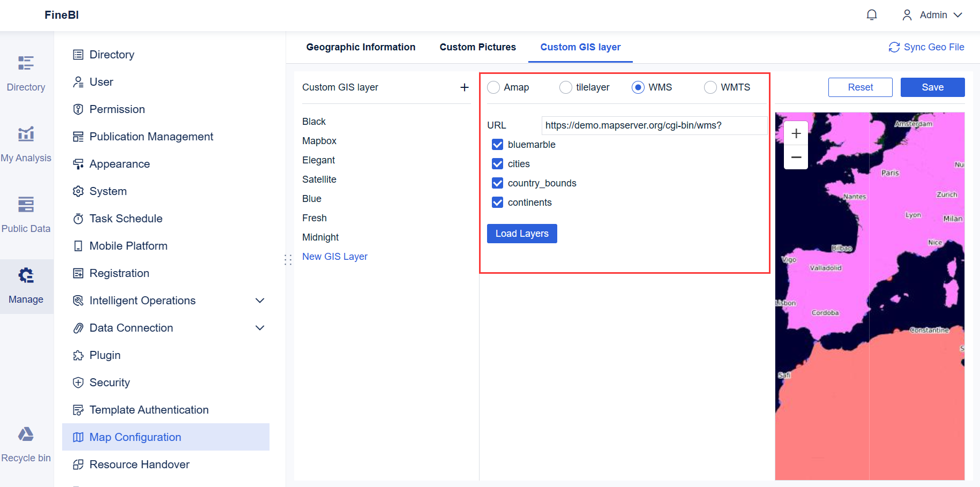This screenshot has height=487, width=980.
Task: Switch to the Custom Pictures tab
Action: pyautogui.click(x=477, y=47)
